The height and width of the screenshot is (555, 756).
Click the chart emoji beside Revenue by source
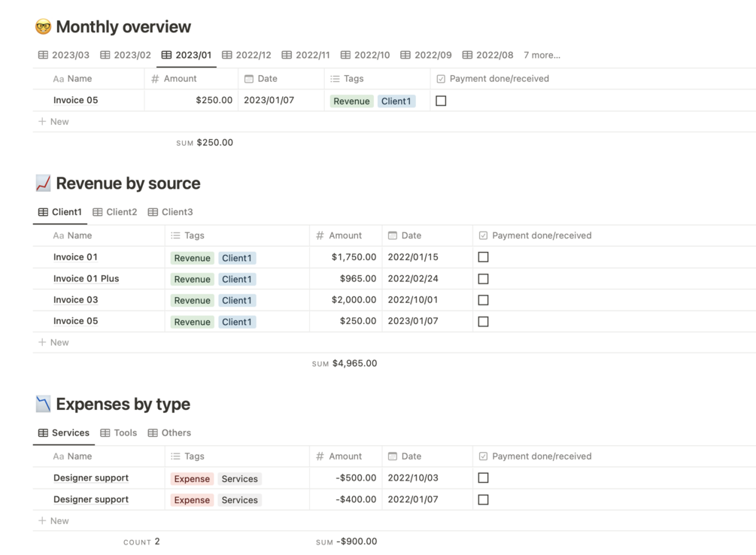tap(43, 183)
